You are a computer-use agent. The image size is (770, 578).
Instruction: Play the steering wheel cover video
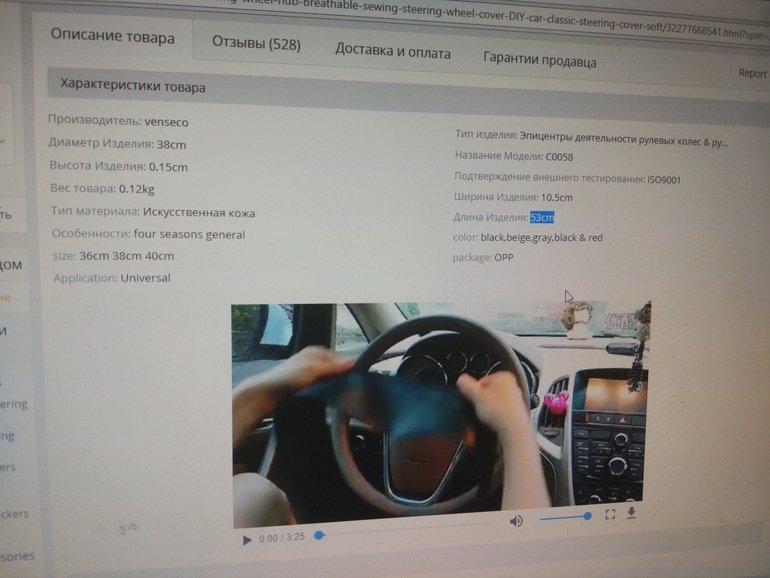(247, 540)
